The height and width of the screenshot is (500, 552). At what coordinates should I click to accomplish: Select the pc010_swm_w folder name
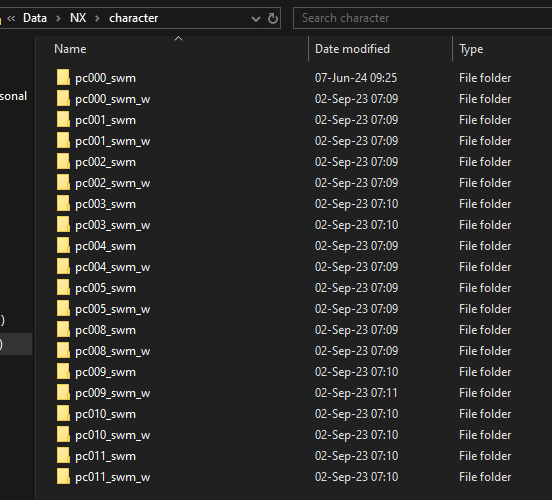click(113, 435)
